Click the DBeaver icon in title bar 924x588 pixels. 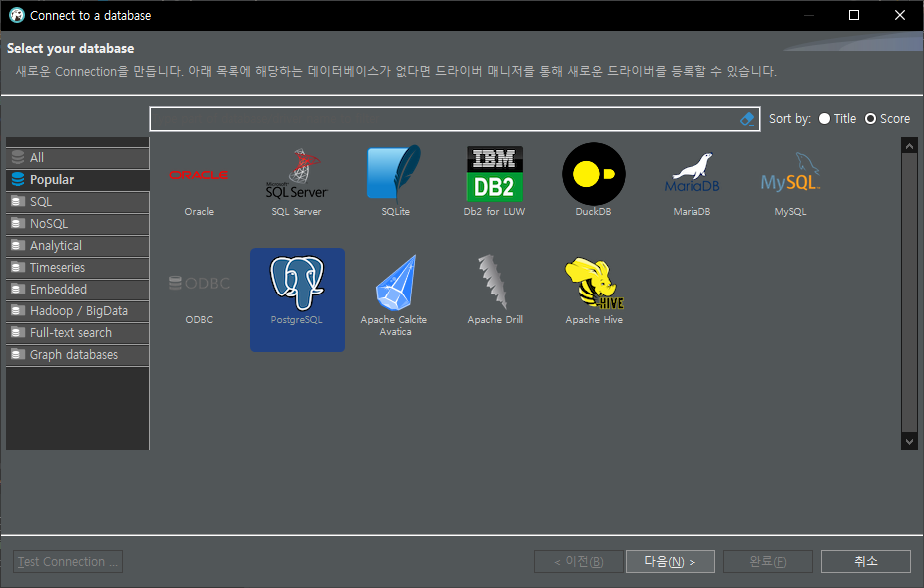tap(17, 15)
